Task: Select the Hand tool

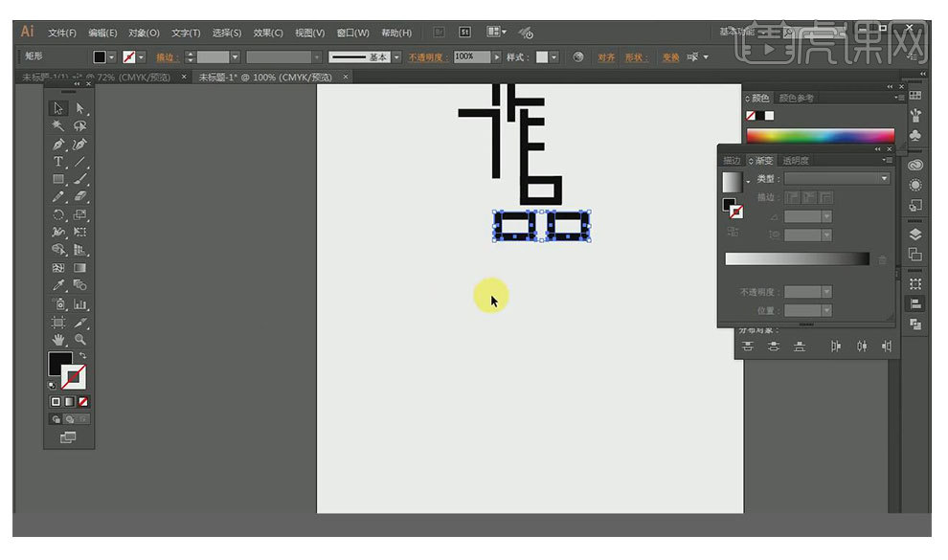Action: tap(58, 339)
